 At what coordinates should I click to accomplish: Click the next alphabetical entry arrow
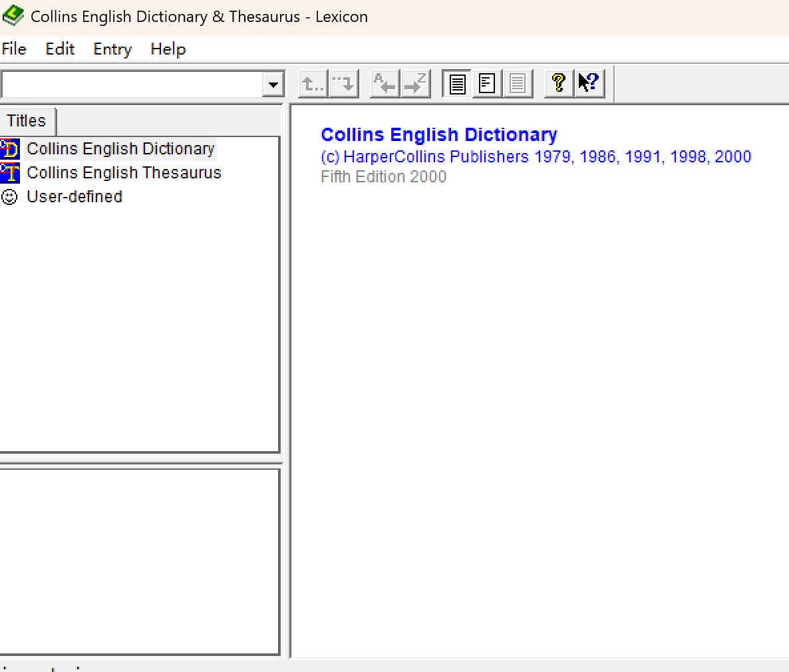pos(416,84)
